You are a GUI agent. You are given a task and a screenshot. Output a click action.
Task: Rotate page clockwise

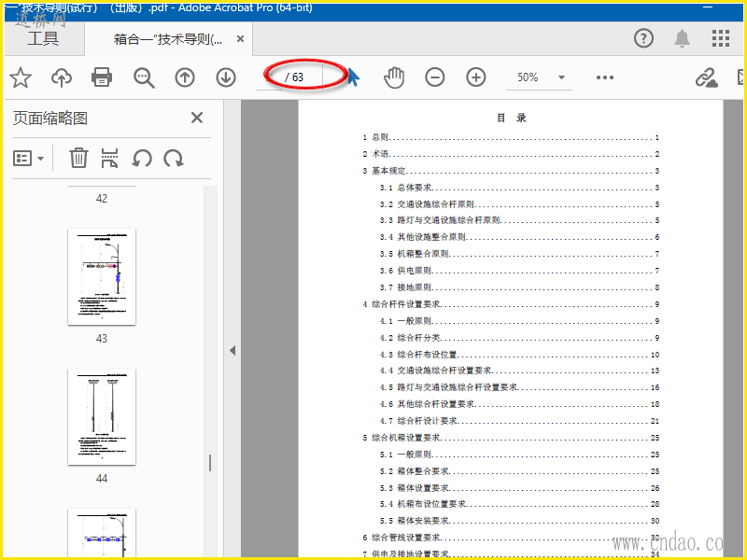(174, 158)
